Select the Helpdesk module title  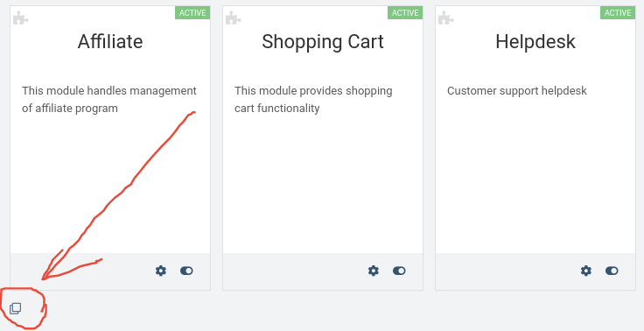tap(535, 41)
